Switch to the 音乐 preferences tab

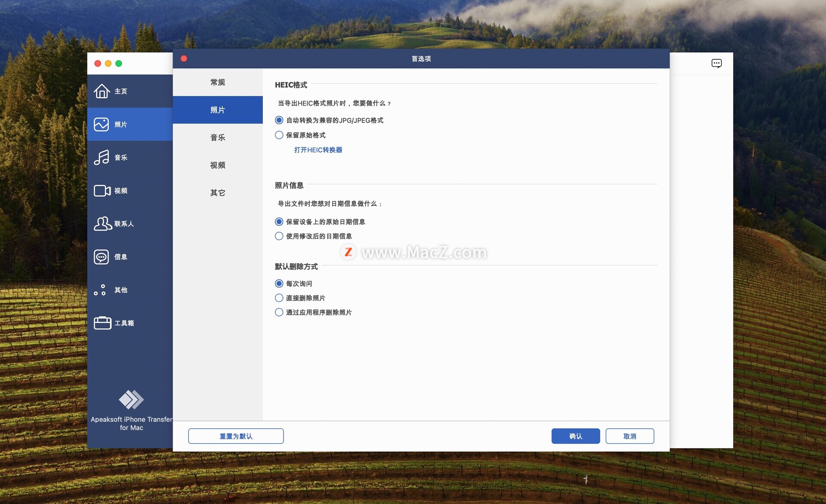pyautogui.click(x=218, y=138)
